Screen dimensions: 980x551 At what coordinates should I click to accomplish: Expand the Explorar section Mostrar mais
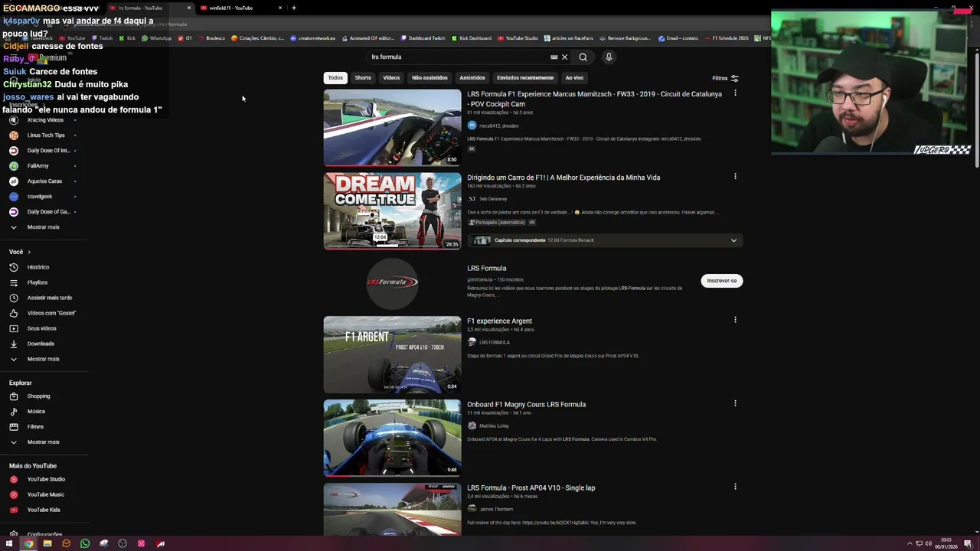[x=43, y=442]
